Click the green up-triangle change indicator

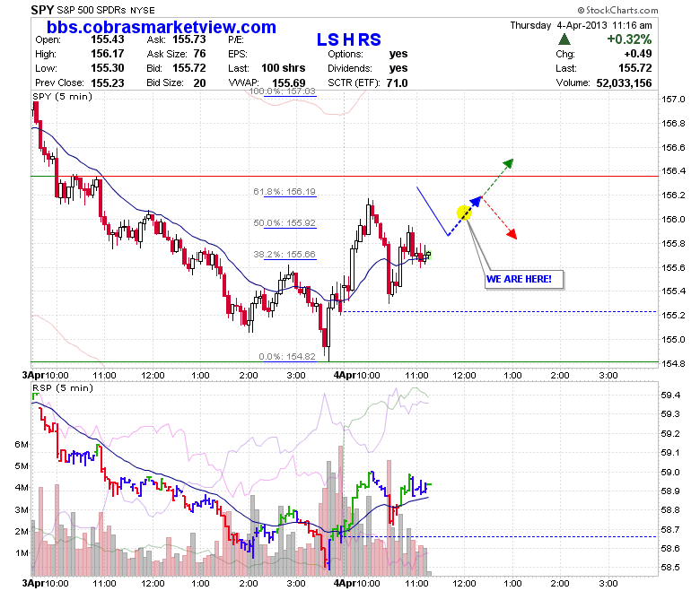[564, 39]
